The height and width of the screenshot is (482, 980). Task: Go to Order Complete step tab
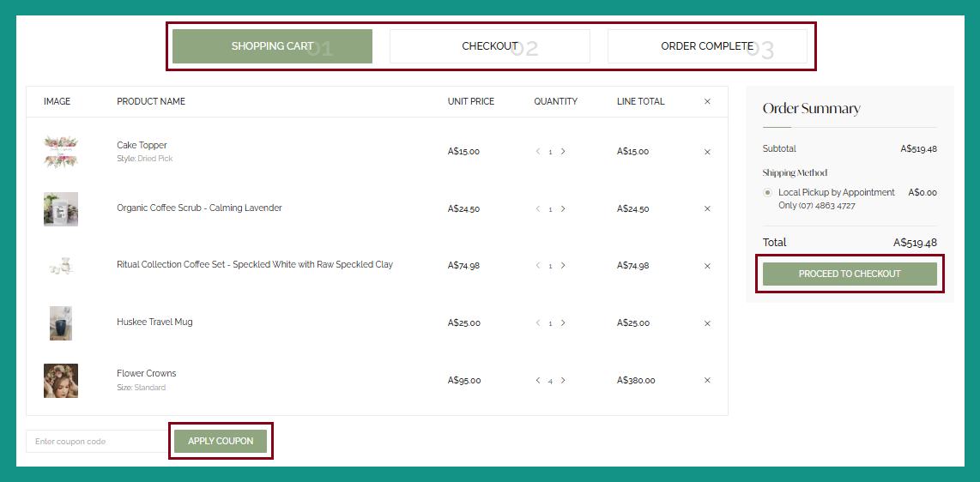[707, 46]
